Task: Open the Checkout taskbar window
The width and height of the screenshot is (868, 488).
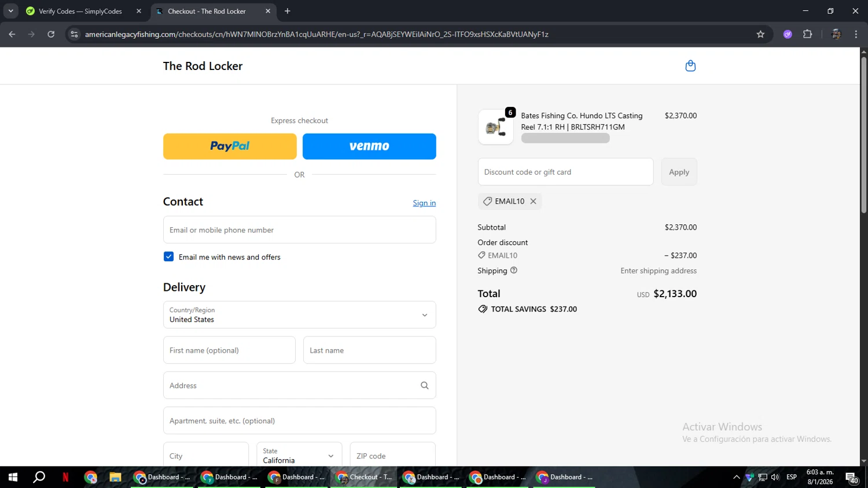Action: coord(365,477)
